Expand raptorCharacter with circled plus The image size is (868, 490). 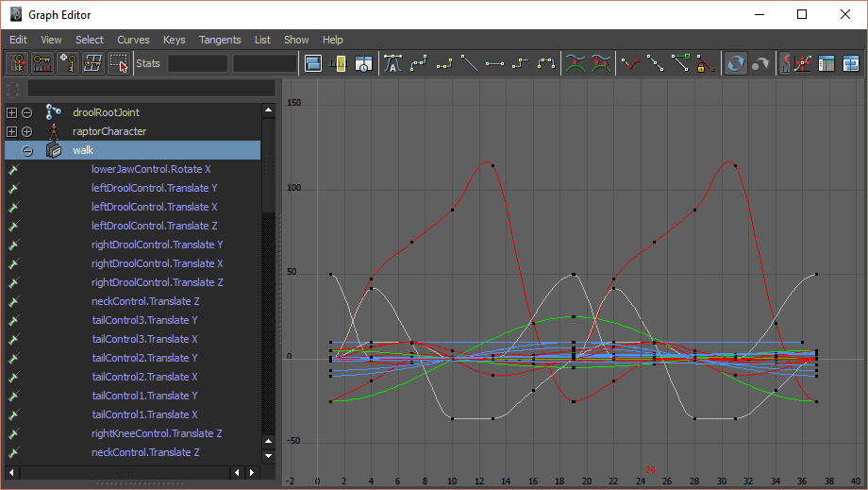pos(27,131)
